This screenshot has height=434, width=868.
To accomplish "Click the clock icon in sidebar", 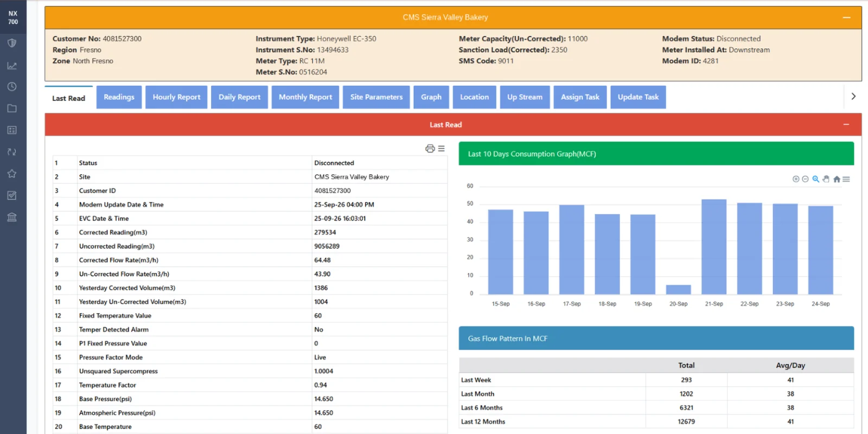I will (12, 87).
